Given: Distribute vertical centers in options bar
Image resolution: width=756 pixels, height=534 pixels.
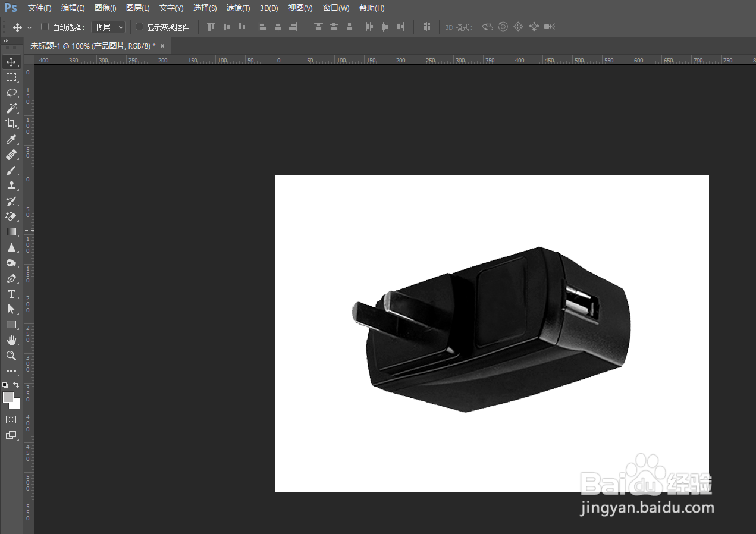Looking at the screenshot, I should 334,27.
